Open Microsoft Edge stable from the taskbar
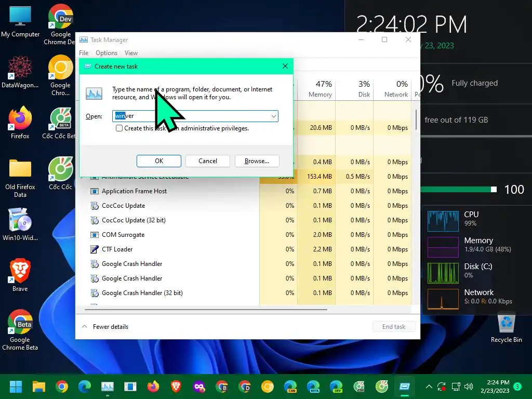Image resolution: width=532 pixels, height=399 pixels. (x=85, y=387)
